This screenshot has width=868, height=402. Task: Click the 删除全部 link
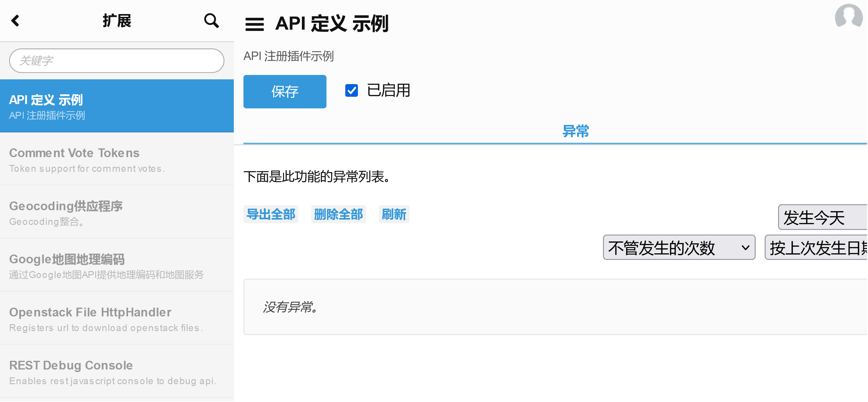point(338,215)
